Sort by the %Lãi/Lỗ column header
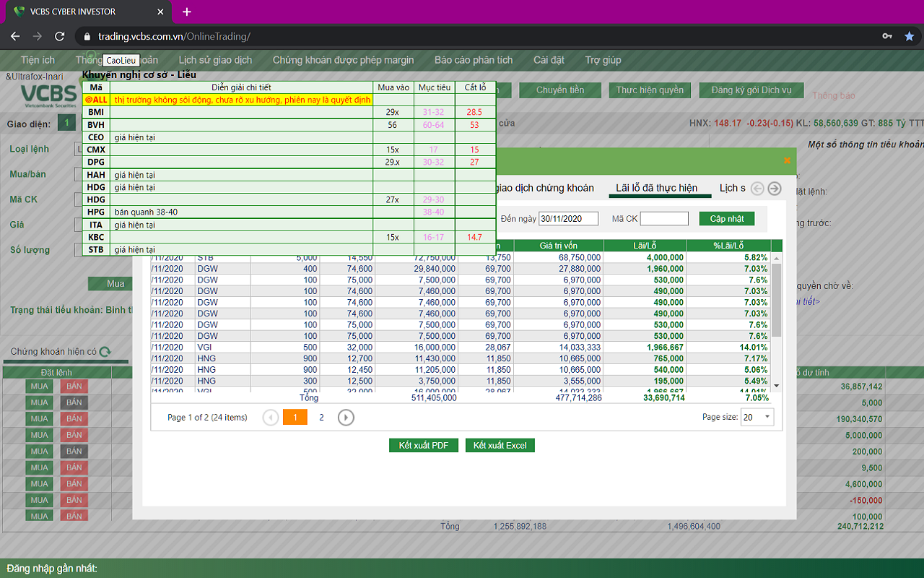This screenshot has width=924, height=578. [x=728, y=246]
